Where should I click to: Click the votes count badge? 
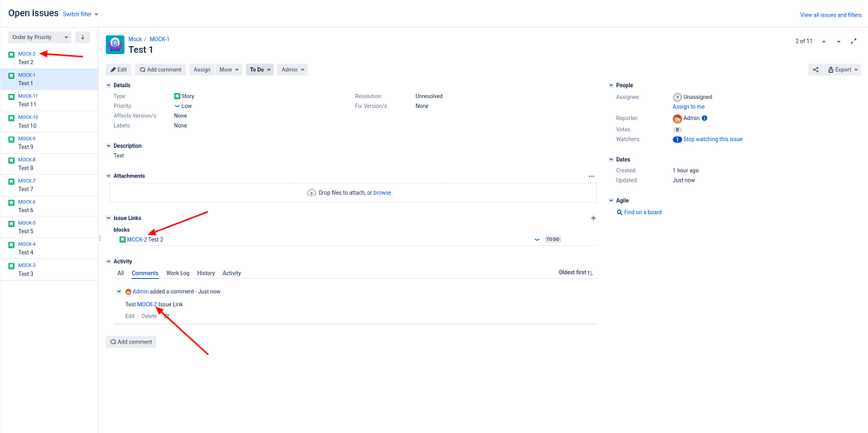pos(677,130)
